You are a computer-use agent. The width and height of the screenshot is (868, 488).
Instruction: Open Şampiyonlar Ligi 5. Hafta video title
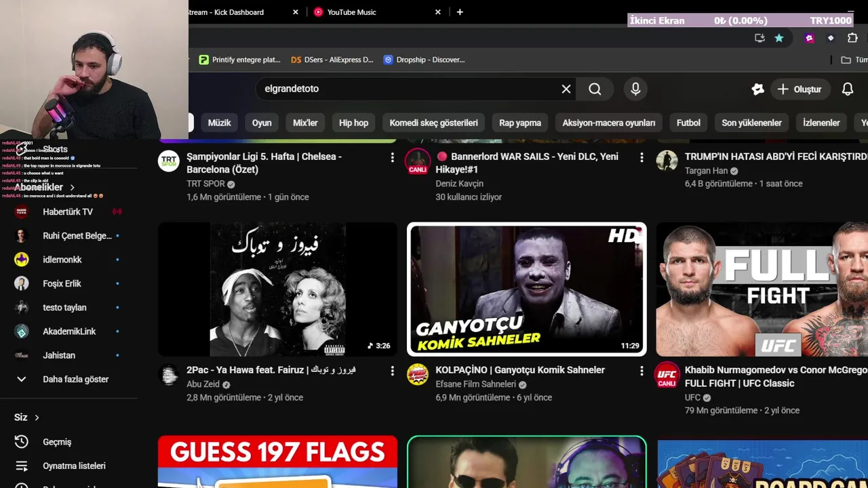click(264, 163)
